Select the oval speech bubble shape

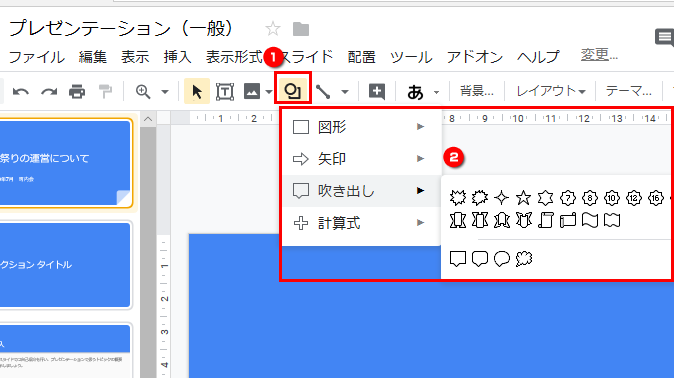point(502,259)
